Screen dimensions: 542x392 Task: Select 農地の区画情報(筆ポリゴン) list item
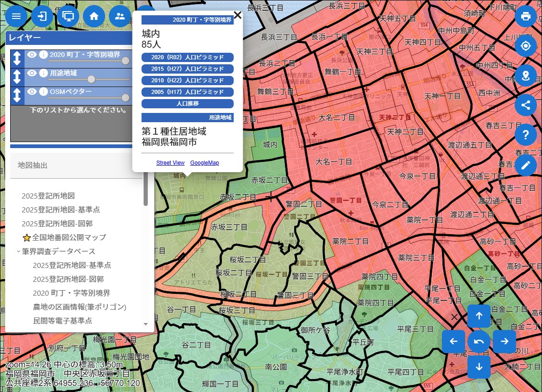pos(80,307)
